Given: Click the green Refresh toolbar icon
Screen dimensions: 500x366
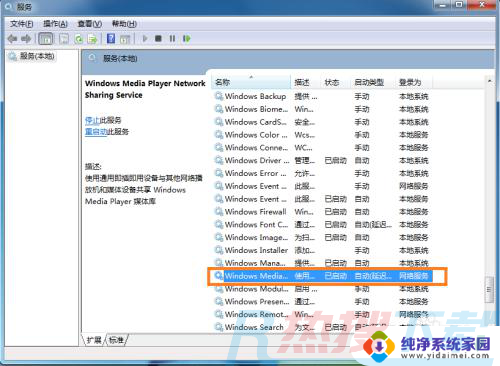Looking at the screenshot, I should point(79,39).
